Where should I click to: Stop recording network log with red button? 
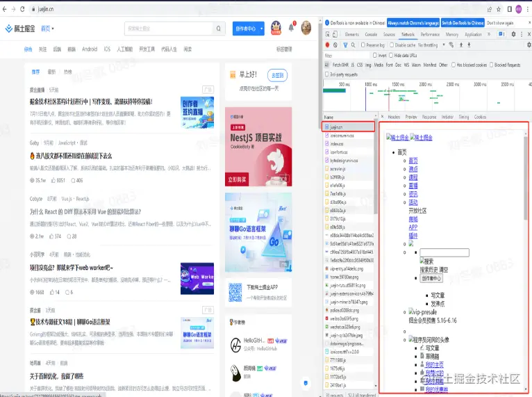click(x=327, y=44)
